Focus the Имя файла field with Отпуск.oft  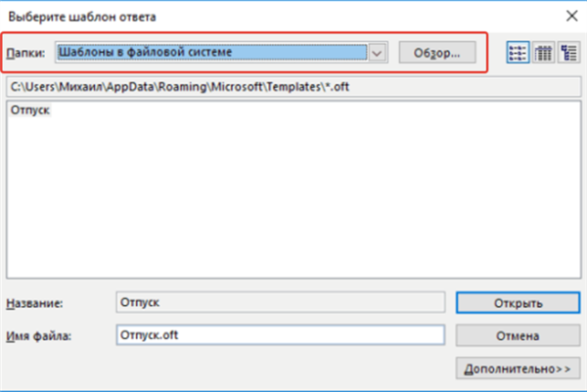[281, 334]
